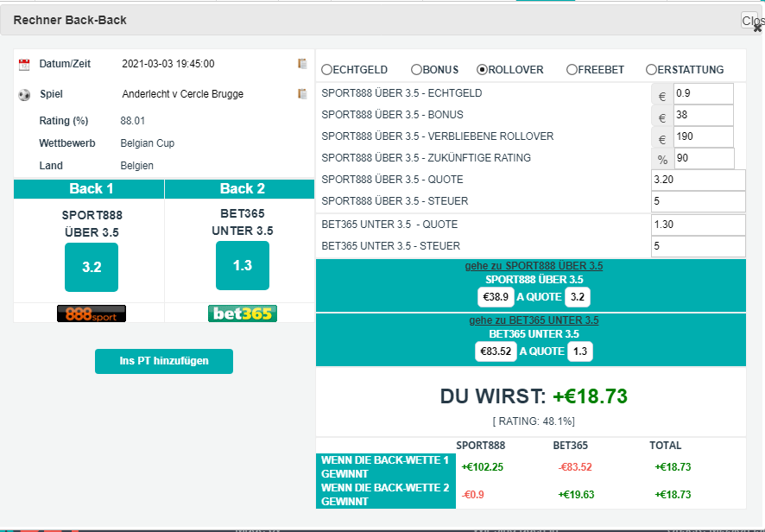
Task: Click the calendar icon beside Datum/Zeit
Action: (x=24, y=65)
